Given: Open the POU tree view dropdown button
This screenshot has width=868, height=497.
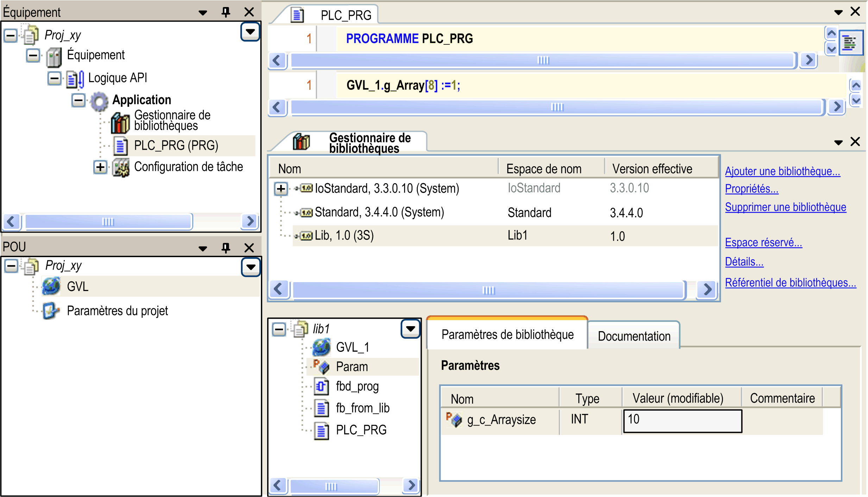Looking at the screenshot, I should pyautogui.click(x=251, y=267).
